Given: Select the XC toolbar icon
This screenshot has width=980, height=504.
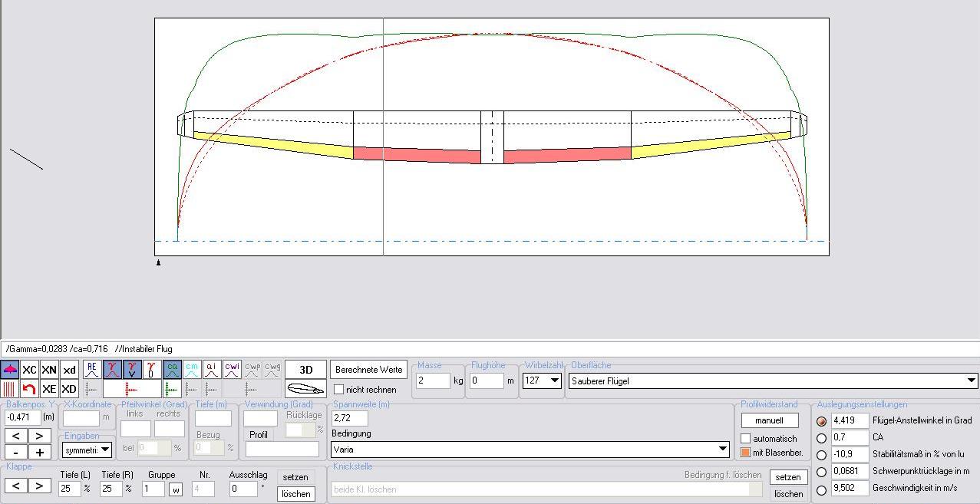Looking at the screenshot, I should pyautogui.click(x=29, y=370).
